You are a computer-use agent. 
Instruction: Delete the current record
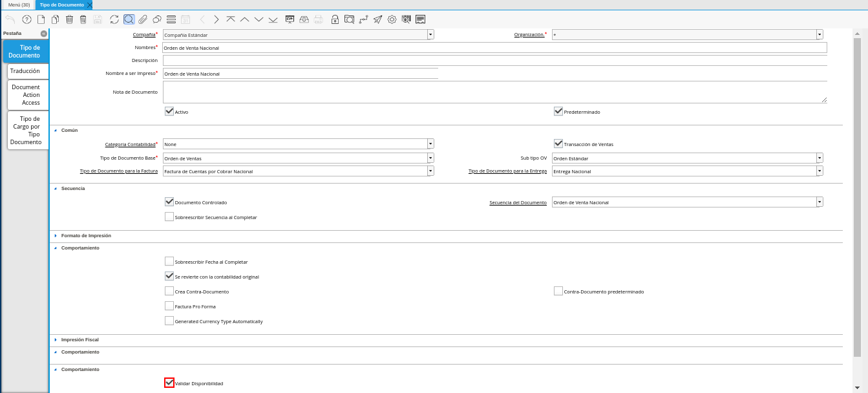coord(70,19)
